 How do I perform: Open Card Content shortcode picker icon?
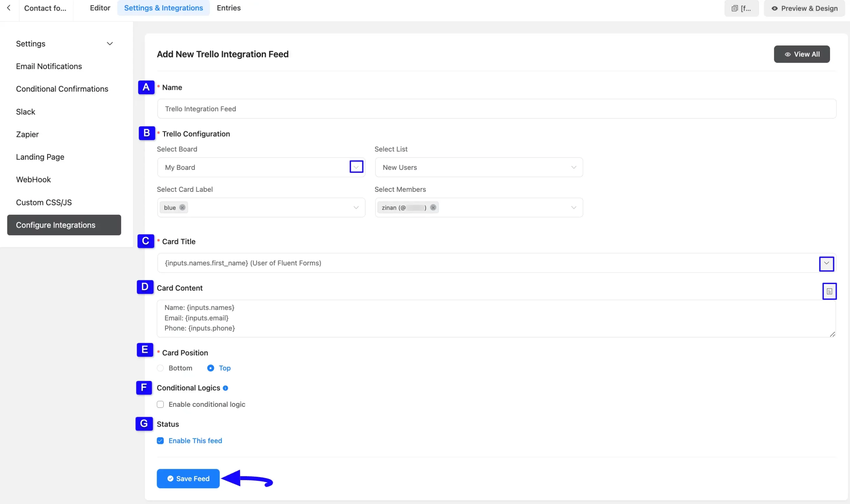(829, 291)
